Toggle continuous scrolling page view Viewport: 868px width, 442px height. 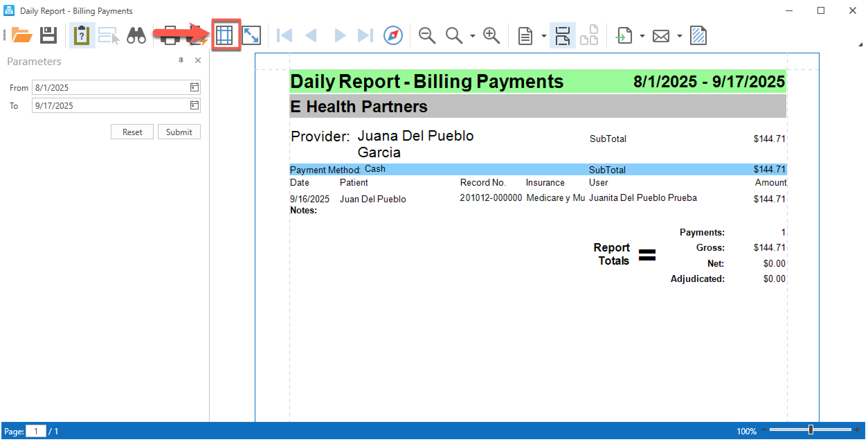coord(562,35)
